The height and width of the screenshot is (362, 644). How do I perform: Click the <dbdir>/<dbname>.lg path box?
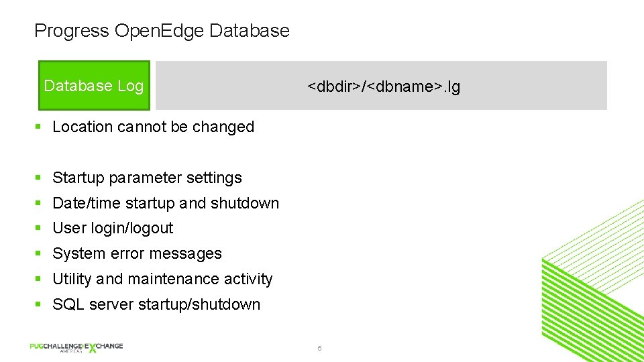click(382, 86)
